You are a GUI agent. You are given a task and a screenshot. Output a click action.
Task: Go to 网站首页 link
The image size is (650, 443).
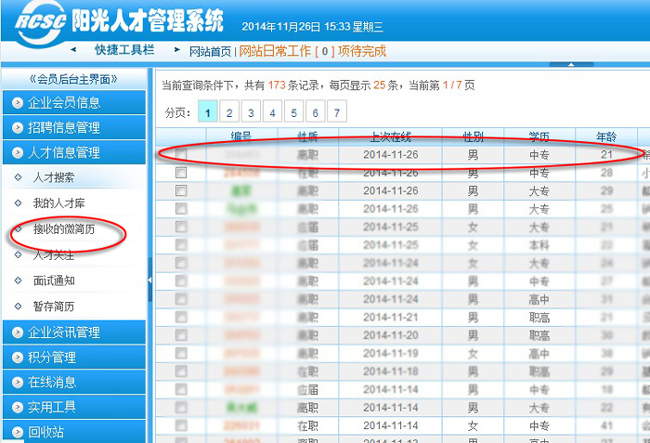click(x=210, y=51)
